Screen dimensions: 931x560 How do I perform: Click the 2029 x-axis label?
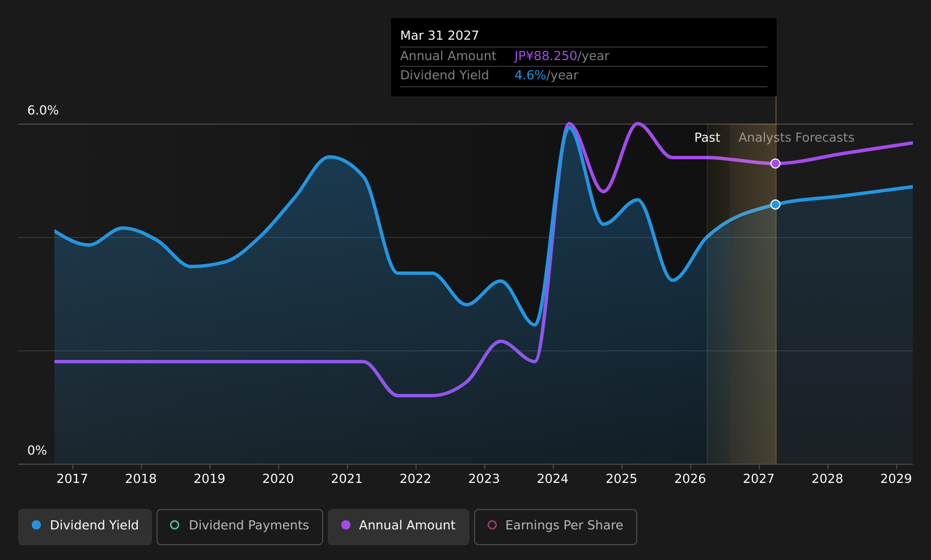896,479
